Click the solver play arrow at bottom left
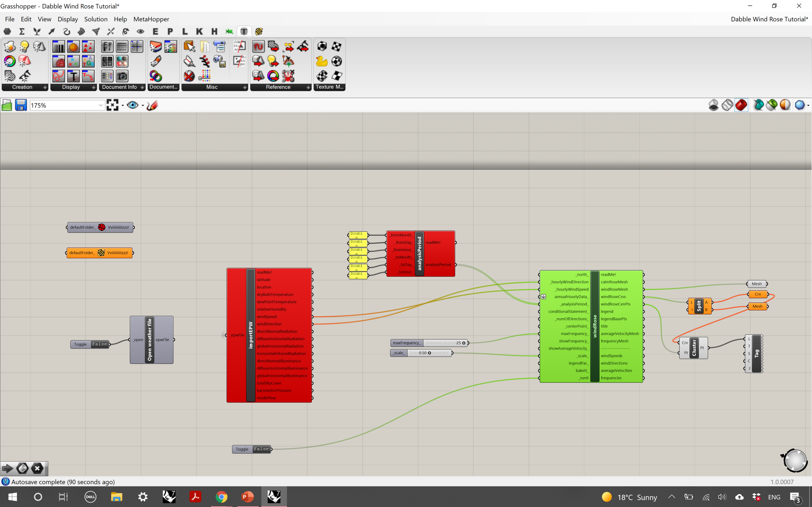812x507 pixels. point(7,468)
